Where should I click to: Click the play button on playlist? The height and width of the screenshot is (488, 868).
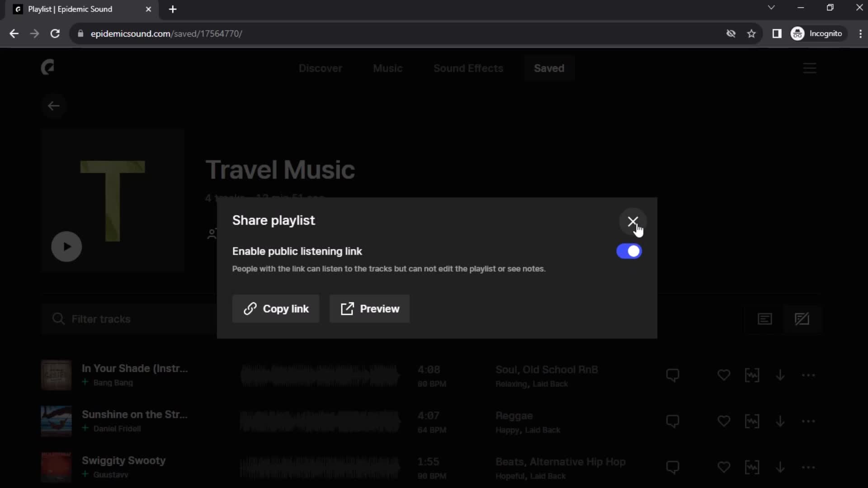(67, 247)
